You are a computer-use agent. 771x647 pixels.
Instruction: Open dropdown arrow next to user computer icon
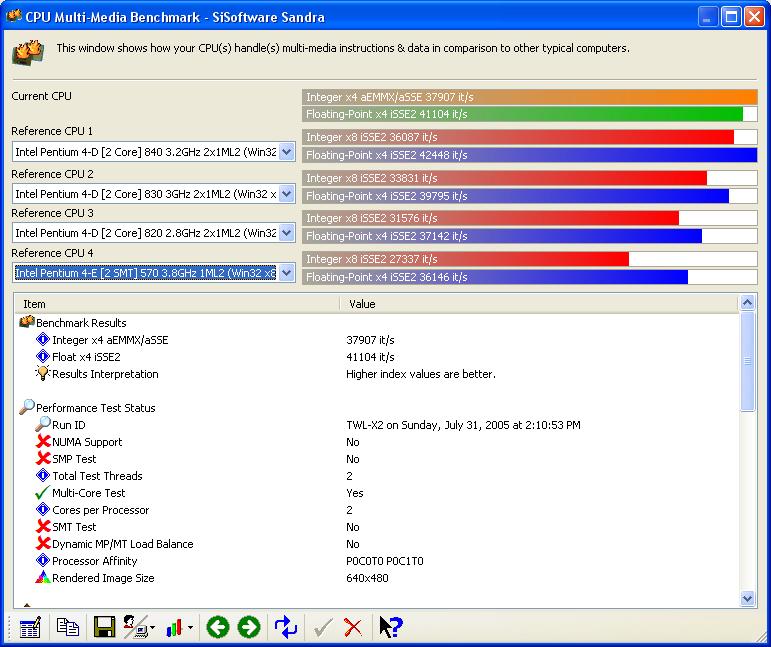pyautogui.click(x=152, y=628)
